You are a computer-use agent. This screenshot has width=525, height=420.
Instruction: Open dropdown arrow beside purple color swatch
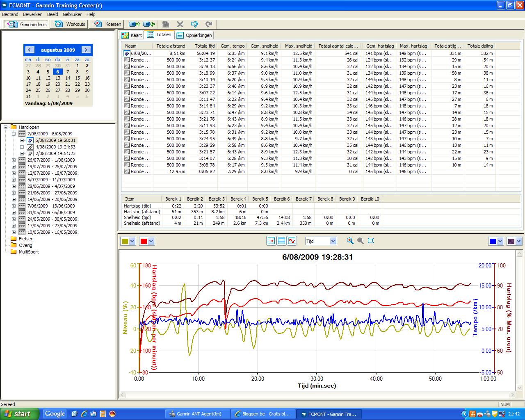click(519, 241)
